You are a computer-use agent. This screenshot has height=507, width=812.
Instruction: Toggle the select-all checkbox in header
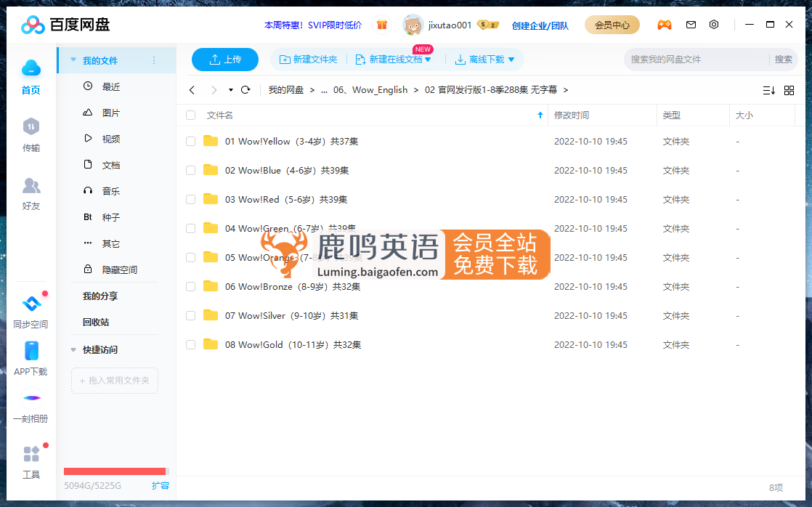pyautogui.click(x=190, y=115)
